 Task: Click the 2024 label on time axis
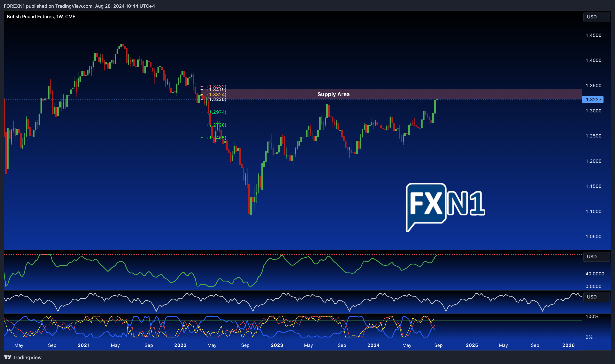point(373,345)
